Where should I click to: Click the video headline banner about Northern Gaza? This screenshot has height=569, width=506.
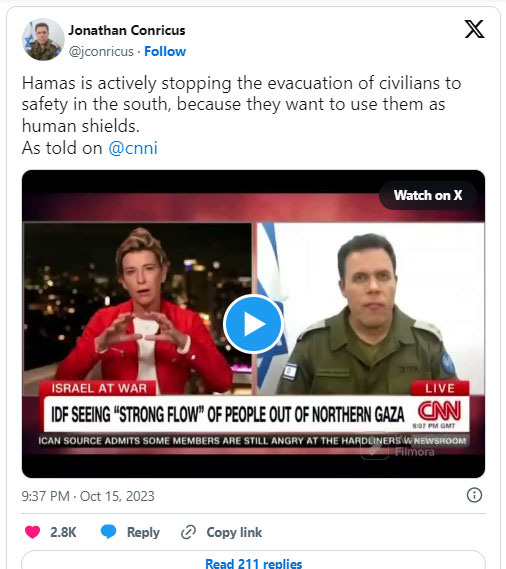tap(228, 415)
